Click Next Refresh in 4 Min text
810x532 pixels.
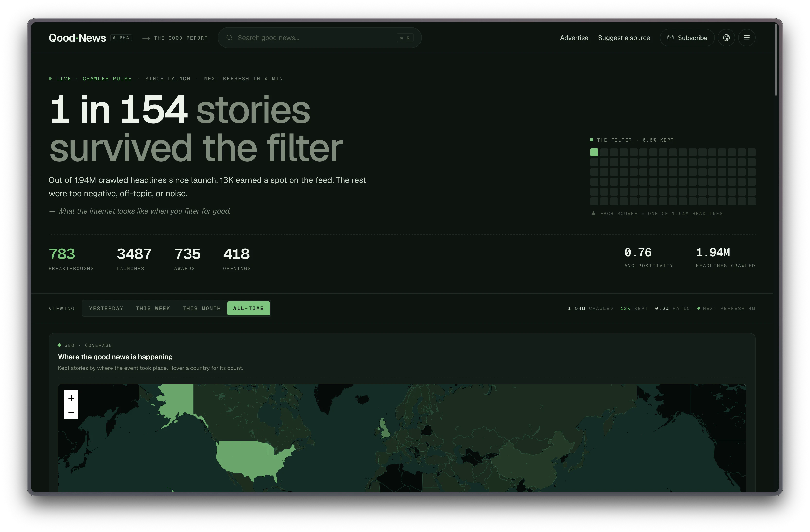coord(243,79)
